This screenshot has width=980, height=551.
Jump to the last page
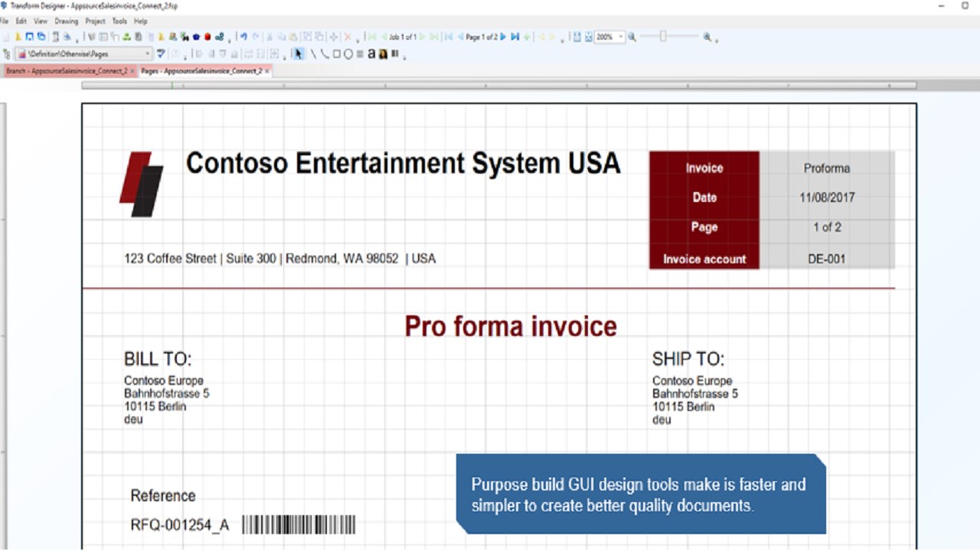point(514,37)
